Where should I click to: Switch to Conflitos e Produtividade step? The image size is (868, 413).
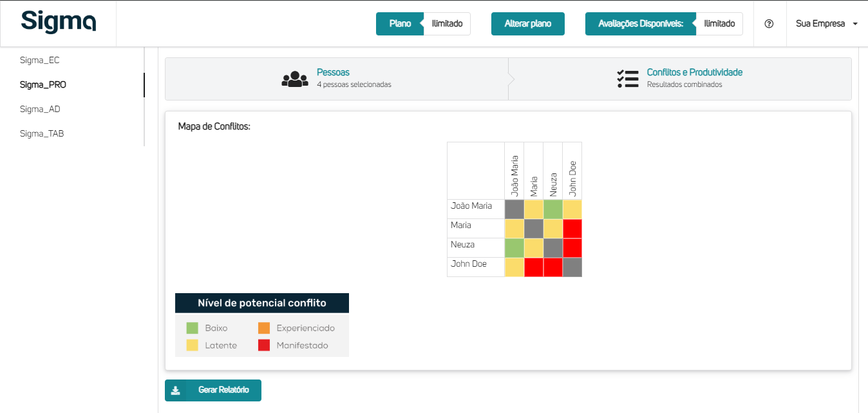(x=694, y=73)
